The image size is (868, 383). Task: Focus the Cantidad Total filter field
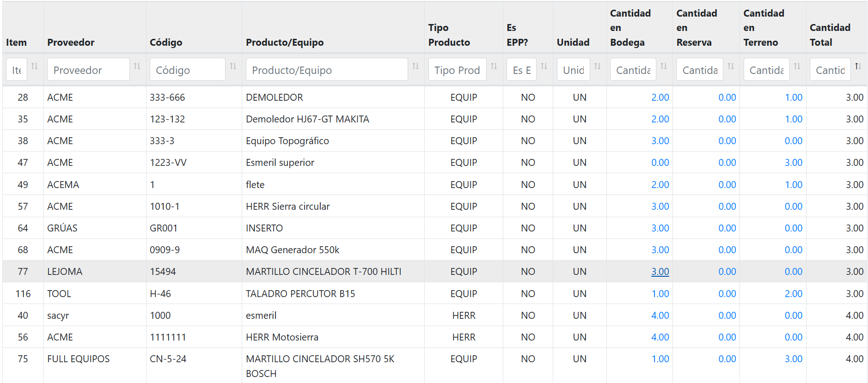[x=831, y=70]
